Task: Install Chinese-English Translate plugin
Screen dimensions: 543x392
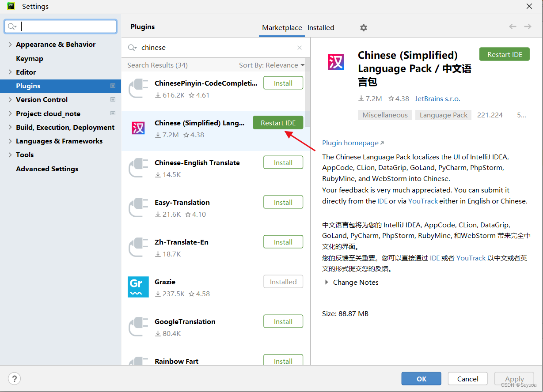Action: pyautogui.click(x=283, y=162)
